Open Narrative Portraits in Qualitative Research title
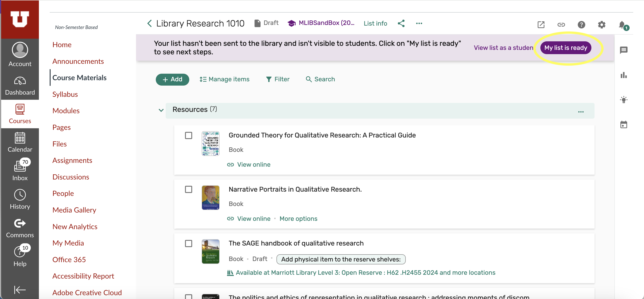The height and width of the screenshot is (299, 644). (x=295, y=189)
